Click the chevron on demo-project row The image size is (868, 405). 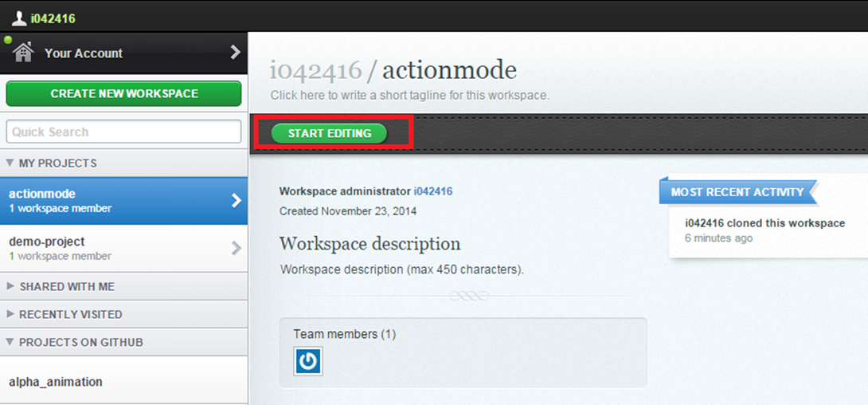click(x=237, y=248)
